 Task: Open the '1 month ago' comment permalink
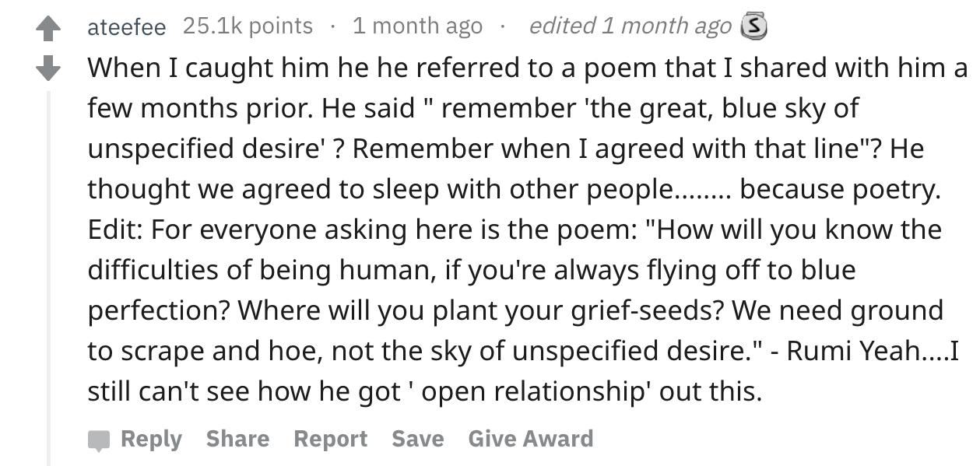tap(417, 26)
